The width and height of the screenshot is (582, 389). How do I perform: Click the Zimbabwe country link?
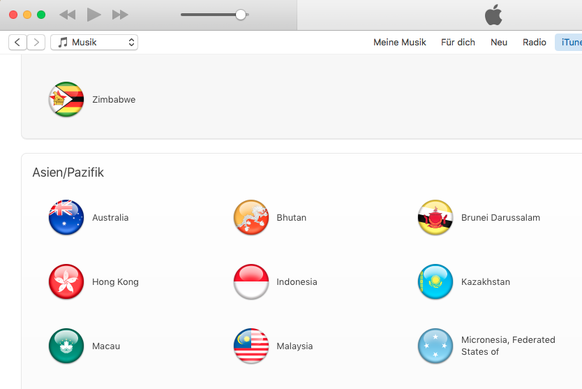(114, 99)
